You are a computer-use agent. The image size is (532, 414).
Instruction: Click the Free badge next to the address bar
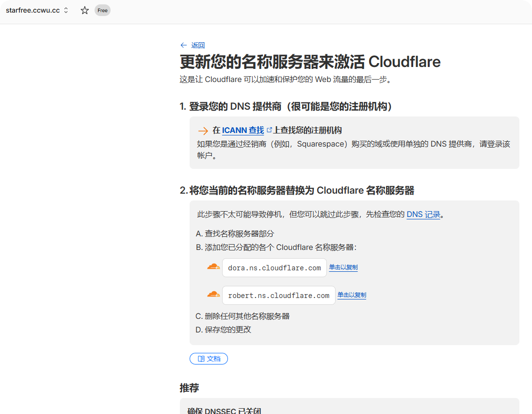[x=102, y=10]
